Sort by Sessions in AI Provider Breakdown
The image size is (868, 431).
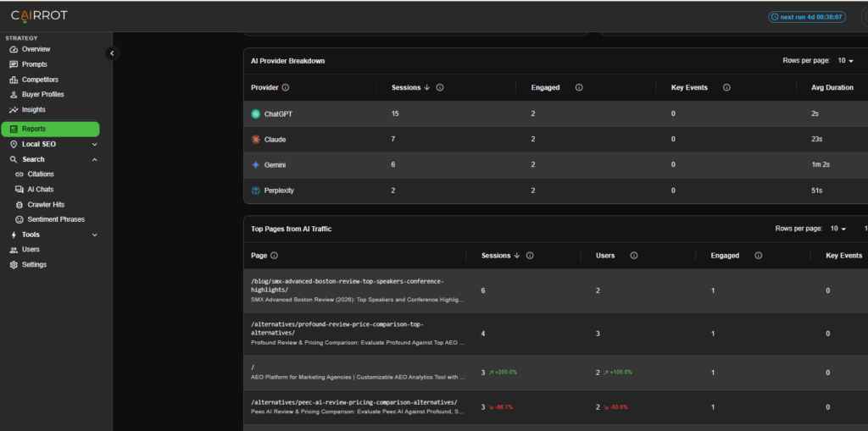pos(410,87)
